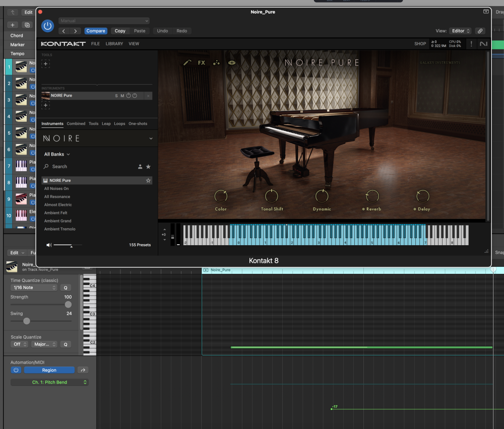Image resolution: width=504 pixels, height=429 pixels.
Task: Add a tool with the Tools plus box
Action: [45, 63]
